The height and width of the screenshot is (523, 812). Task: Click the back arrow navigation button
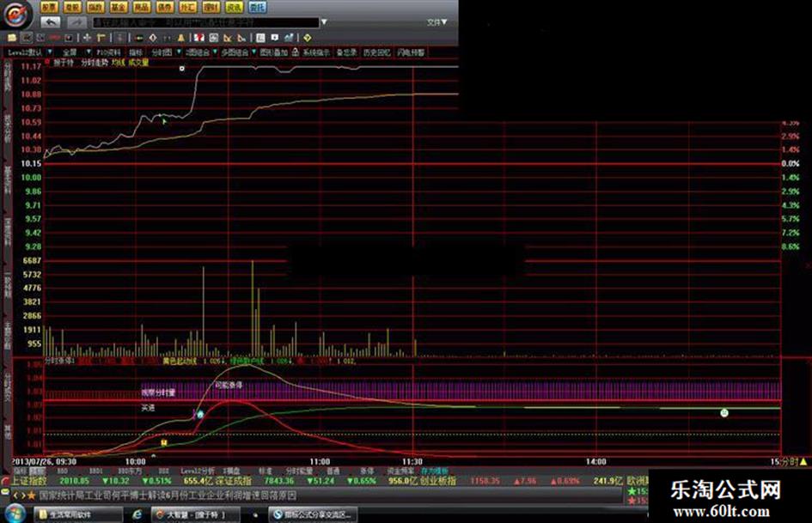click(50, 22)
